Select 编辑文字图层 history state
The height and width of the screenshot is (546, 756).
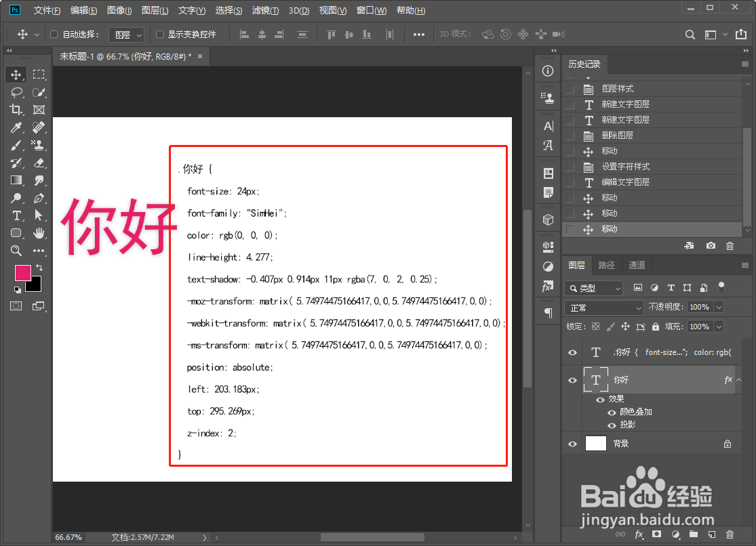[652, 182]
